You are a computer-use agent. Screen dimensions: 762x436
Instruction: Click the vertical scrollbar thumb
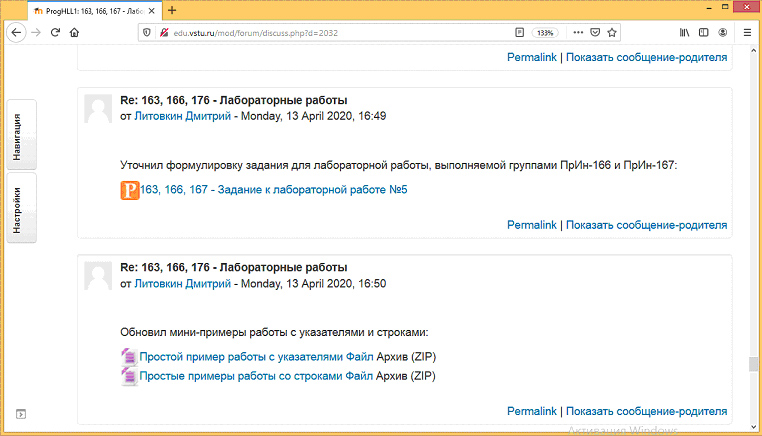[755, 364]
